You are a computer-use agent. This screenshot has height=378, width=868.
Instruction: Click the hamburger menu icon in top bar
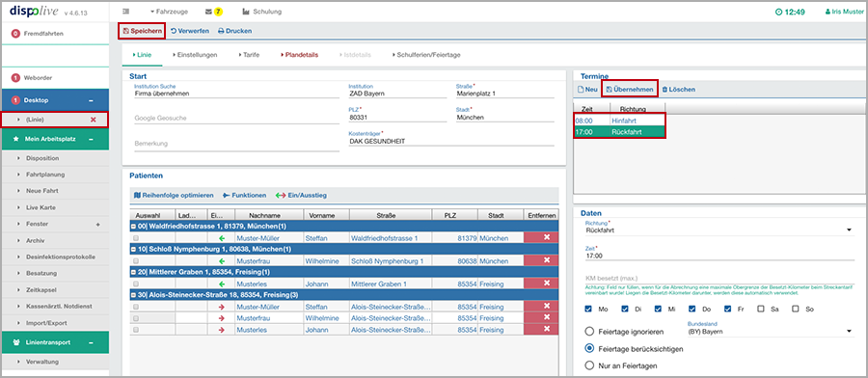point(125,11)
